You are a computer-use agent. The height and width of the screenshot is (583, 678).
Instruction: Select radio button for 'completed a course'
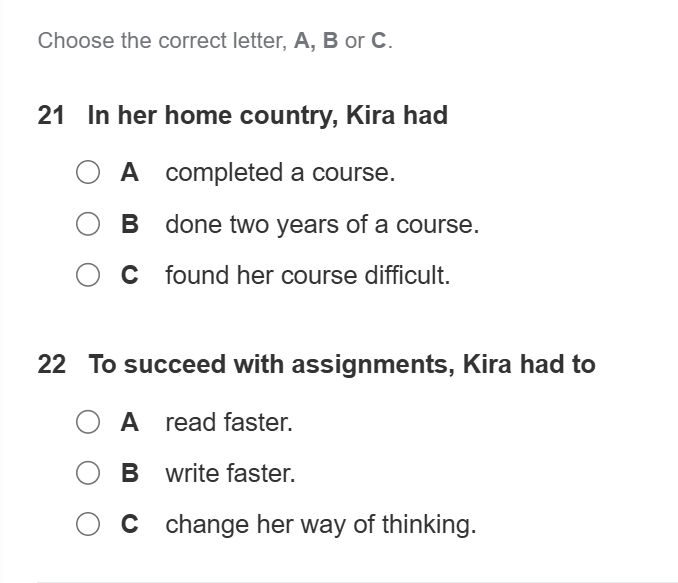tap(89, 173)
